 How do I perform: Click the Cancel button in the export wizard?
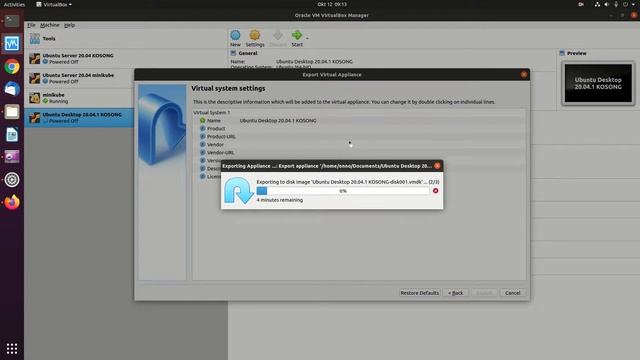tap(512, 293)
